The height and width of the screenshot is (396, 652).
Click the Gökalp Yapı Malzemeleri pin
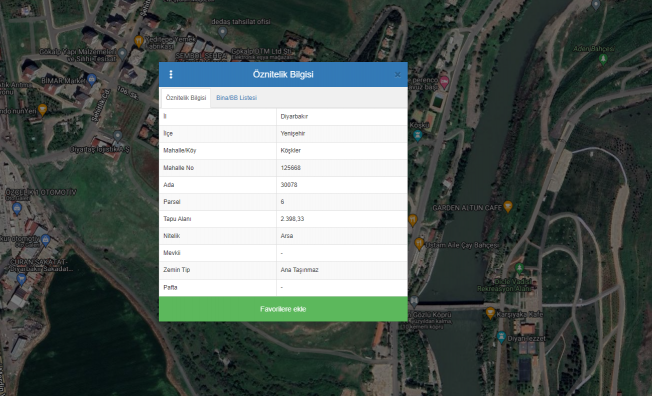point(122,53)
